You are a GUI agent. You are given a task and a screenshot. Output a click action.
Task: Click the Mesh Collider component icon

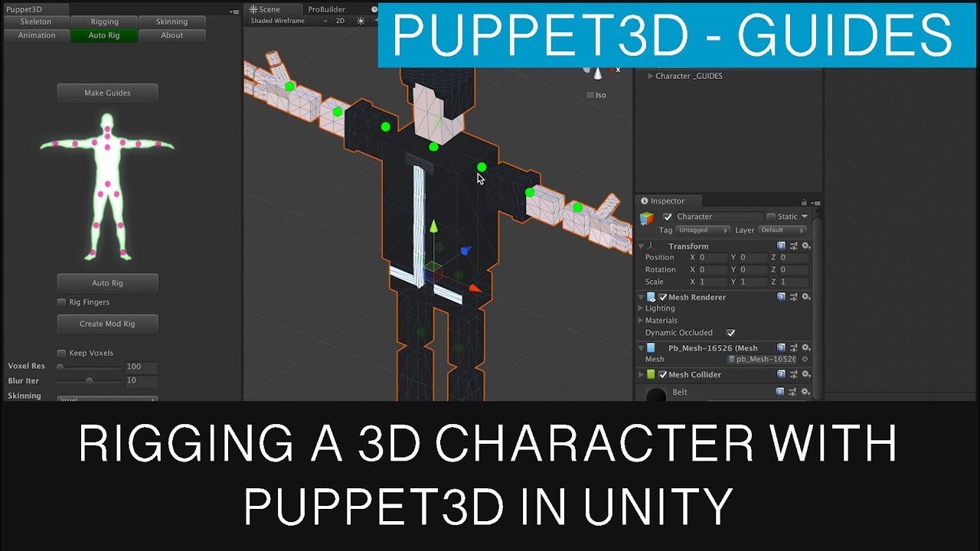coord(651,374)
